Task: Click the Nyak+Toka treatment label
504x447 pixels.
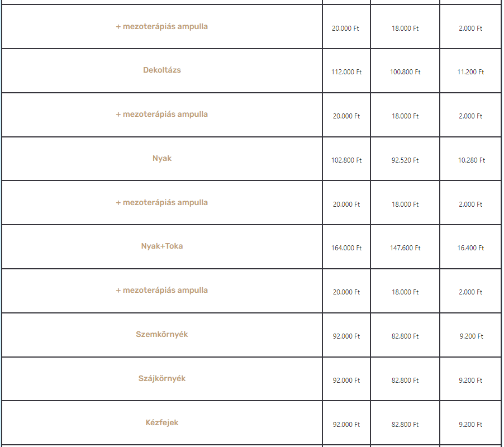Action: [162, 246]
